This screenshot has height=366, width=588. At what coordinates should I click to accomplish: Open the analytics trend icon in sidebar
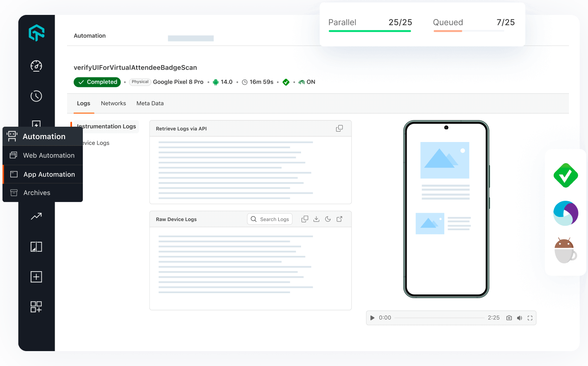point(36,216)
